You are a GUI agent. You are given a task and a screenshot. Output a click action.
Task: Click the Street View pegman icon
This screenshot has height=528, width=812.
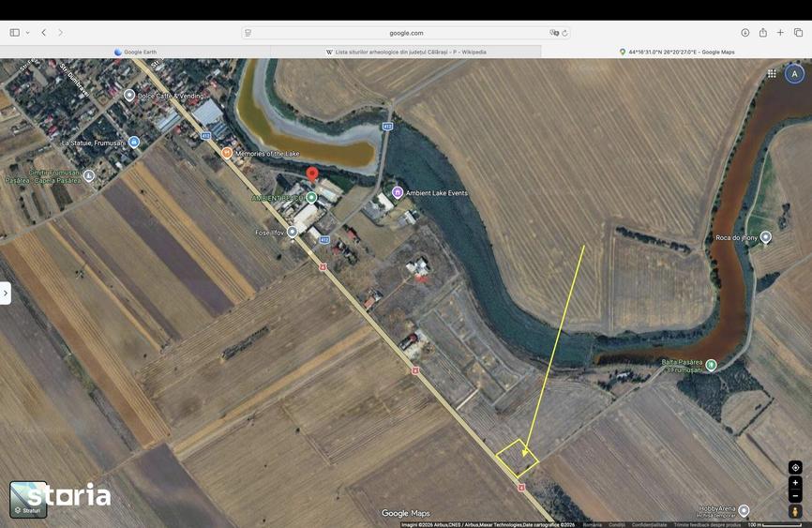pyautogui.click(x=795, y=512)
